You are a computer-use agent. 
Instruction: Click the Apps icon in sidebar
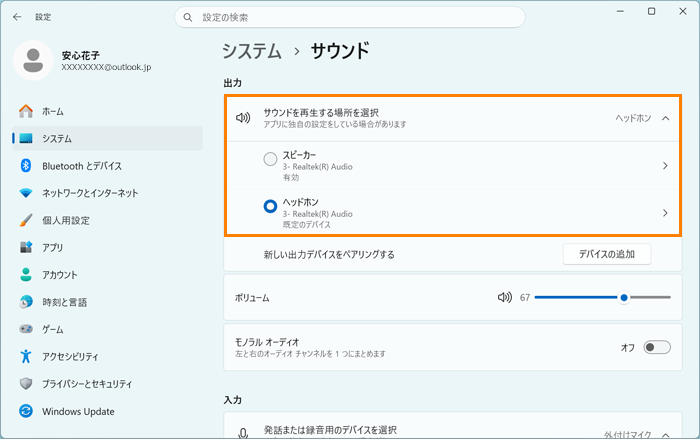pos(26,247)
